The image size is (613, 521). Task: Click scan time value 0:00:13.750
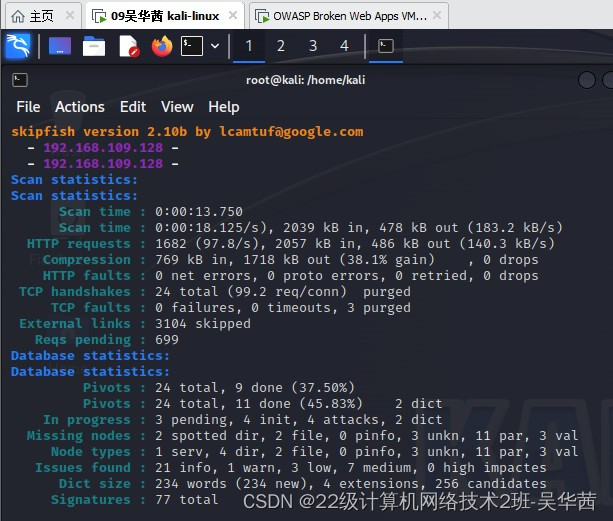pos(199,211)
